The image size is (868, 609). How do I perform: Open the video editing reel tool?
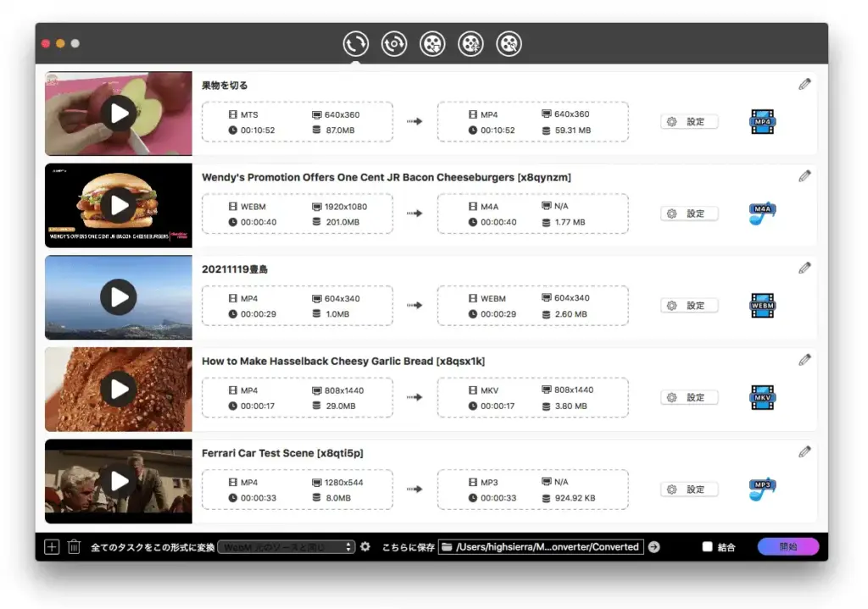pyautogui.click(x=470, y=43)
